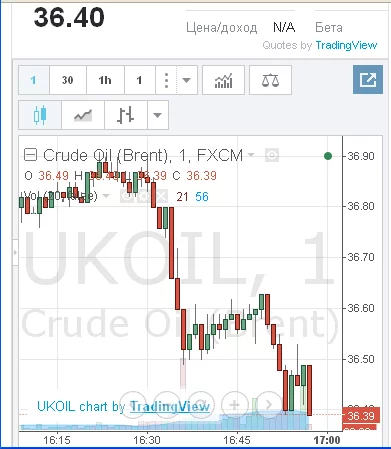
Task: Open the Compare scales icon
Action: click(270, 80)
